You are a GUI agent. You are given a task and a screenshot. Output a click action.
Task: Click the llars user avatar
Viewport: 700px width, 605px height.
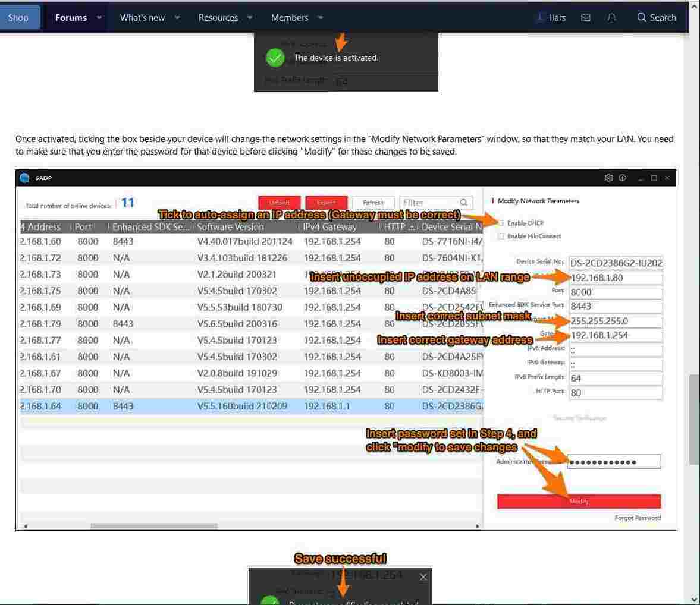540,18
